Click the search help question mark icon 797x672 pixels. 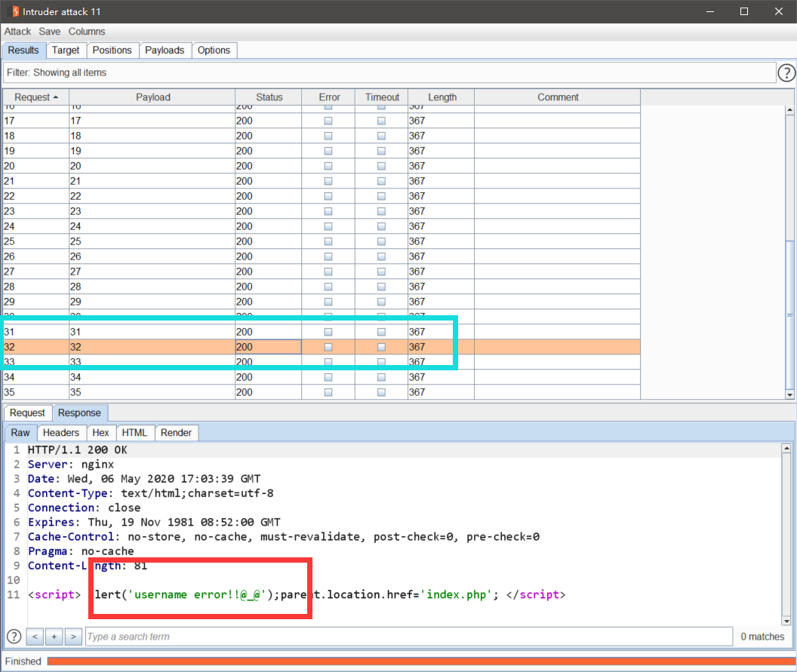click(14, 637)
